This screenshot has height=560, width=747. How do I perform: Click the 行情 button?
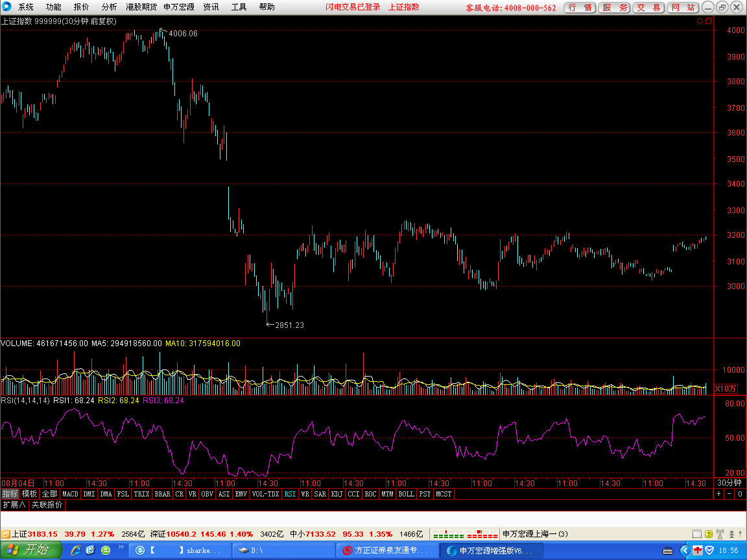(580, 8)
